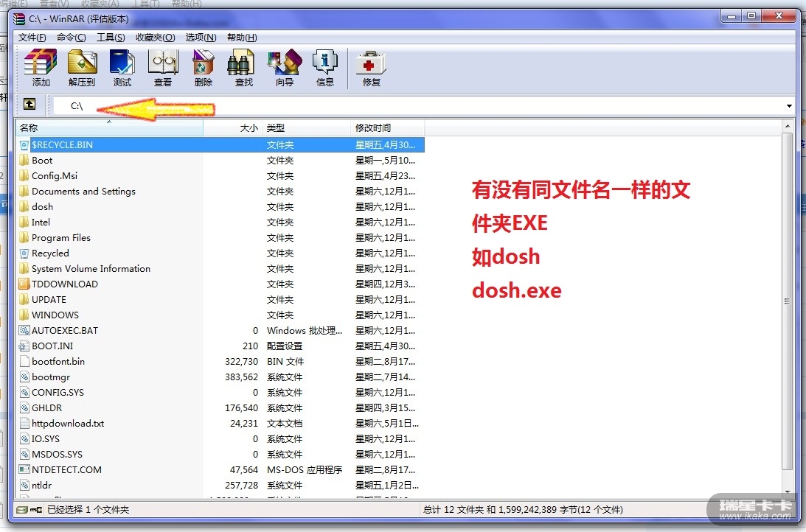Click the 383,562 size cell

pos(242,377)
